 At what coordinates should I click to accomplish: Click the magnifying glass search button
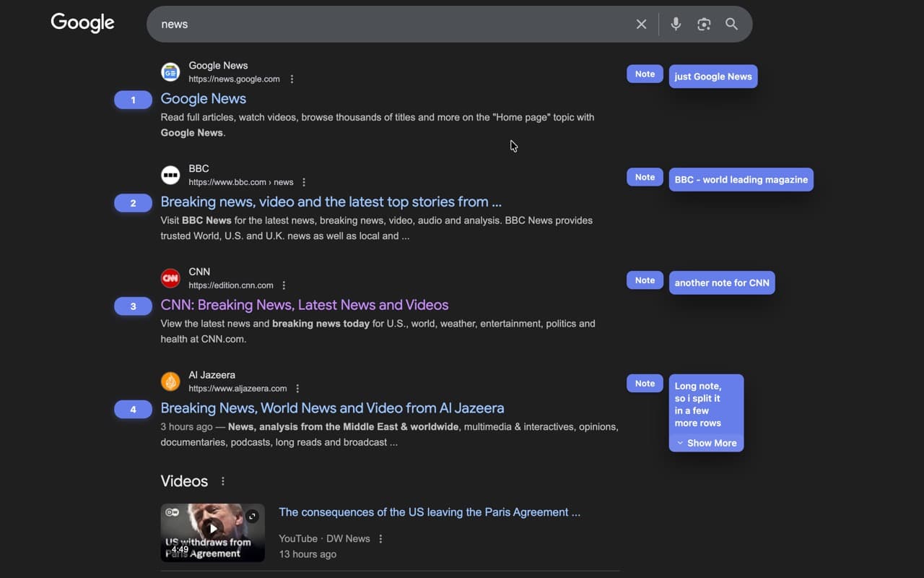point(731,24)
